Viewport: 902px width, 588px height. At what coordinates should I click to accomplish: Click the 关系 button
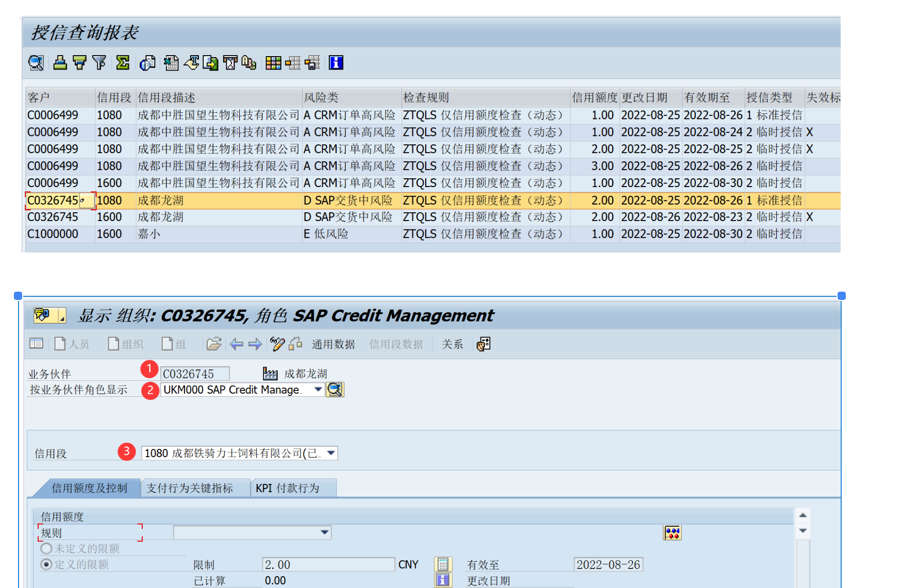(452, 344)
